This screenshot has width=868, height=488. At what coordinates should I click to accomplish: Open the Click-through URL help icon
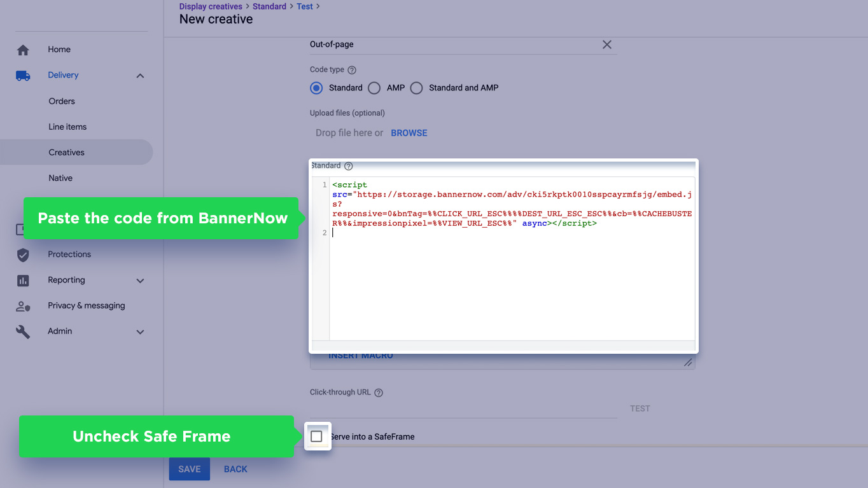click(379, 393)
